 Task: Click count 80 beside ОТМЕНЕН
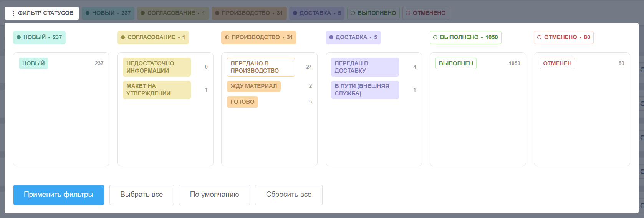pyautogui.click(x=621, y=63)
